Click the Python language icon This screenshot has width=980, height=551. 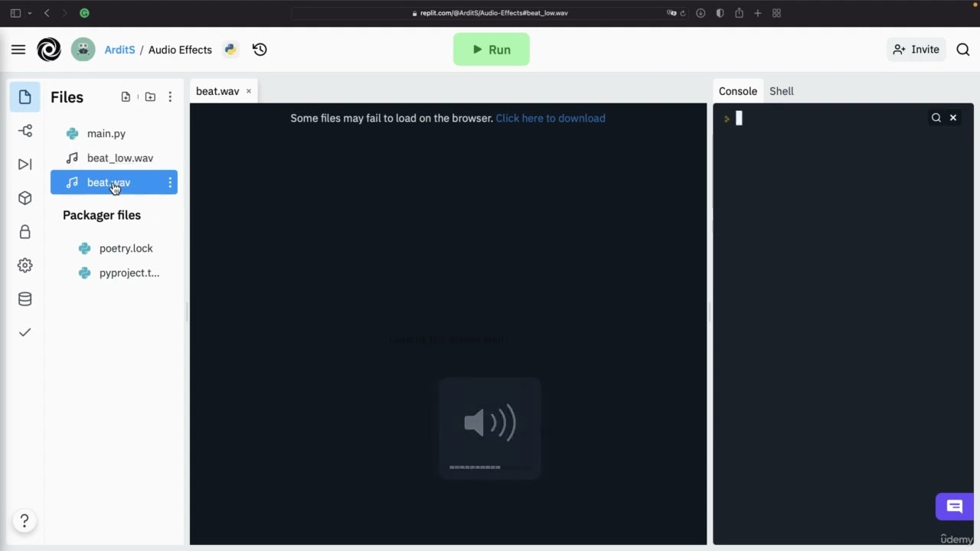[x=230, y=50]
